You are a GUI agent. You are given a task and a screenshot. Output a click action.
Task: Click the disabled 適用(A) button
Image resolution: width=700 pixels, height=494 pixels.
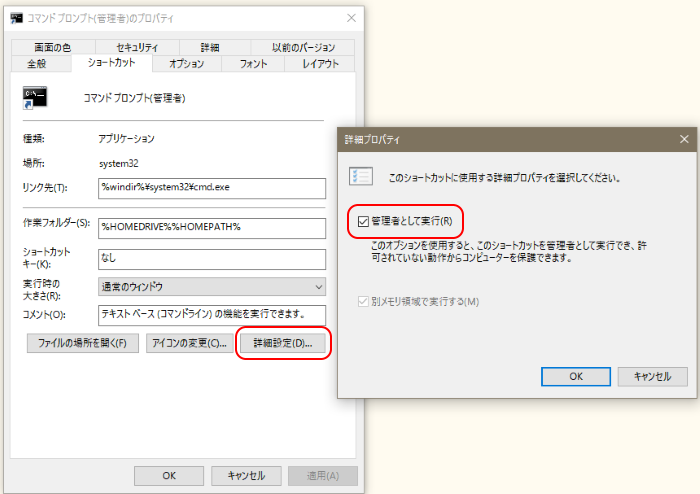tap(323, 476)
